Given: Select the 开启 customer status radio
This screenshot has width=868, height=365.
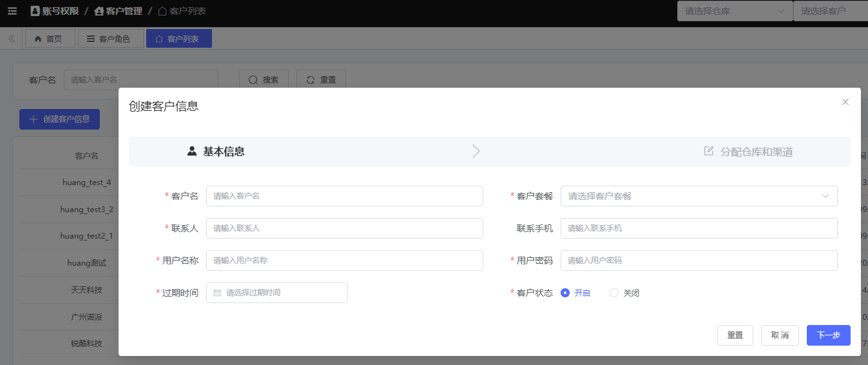Looking at the screenshot, I should [565, 293].
